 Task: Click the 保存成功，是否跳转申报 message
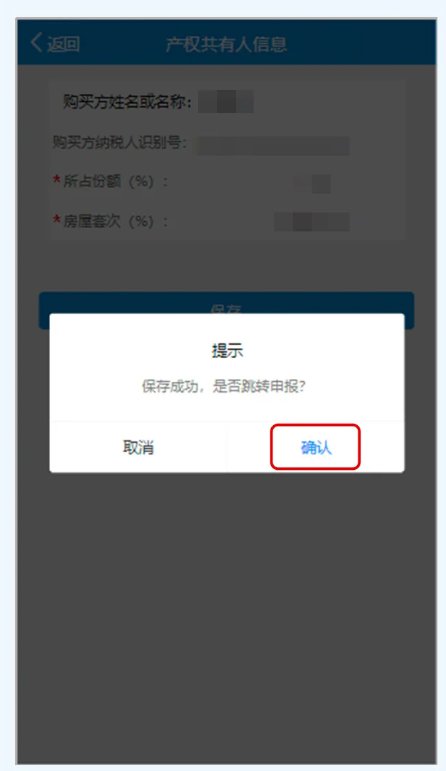(x=224, y=386)
